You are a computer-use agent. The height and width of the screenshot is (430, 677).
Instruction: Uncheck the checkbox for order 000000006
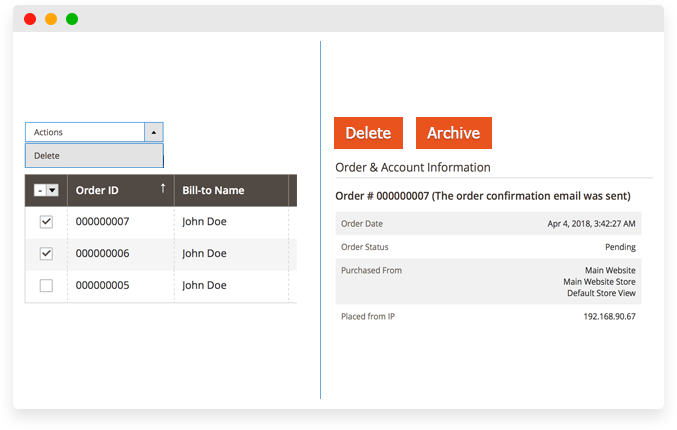point(46,253)
